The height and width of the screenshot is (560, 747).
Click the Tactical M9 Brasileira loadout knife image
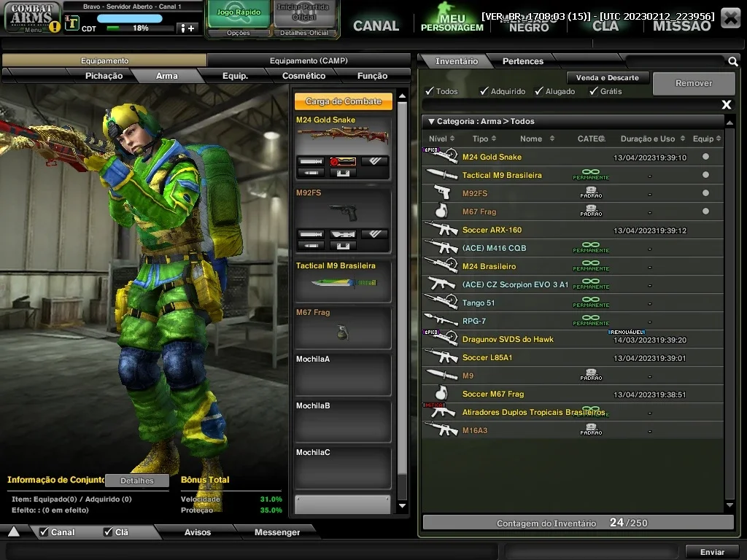344,283
